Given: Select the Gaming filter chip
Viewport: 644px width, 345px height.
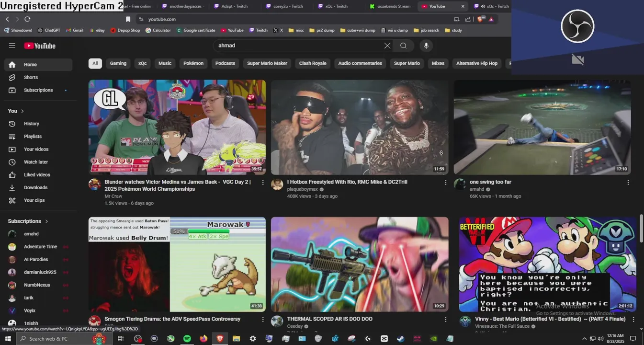Looking at the screenshot, I should click(x=118, y=63).
